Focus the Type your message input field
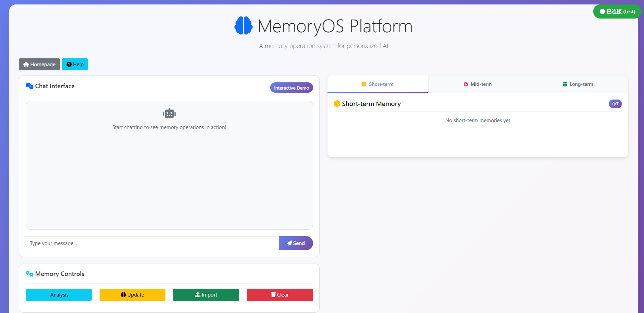The image size is (644, 313). (x=152, y=243)
